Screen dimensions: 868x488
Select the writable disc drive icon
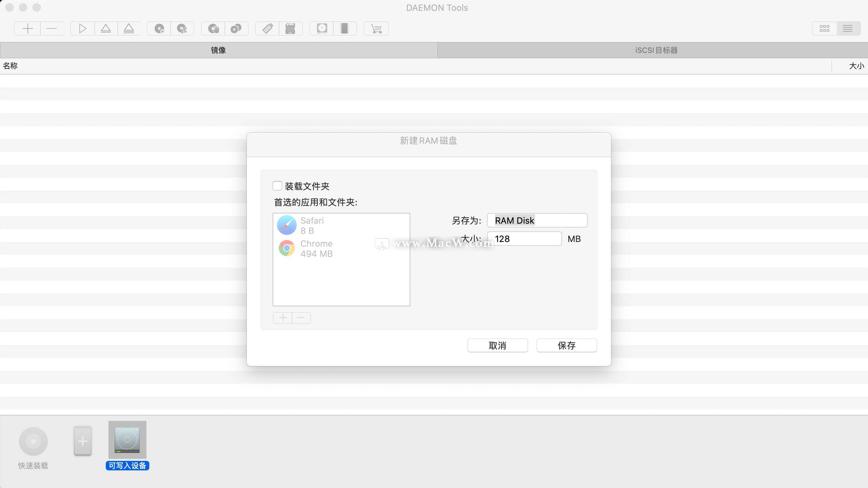click(x=321, y=28)
